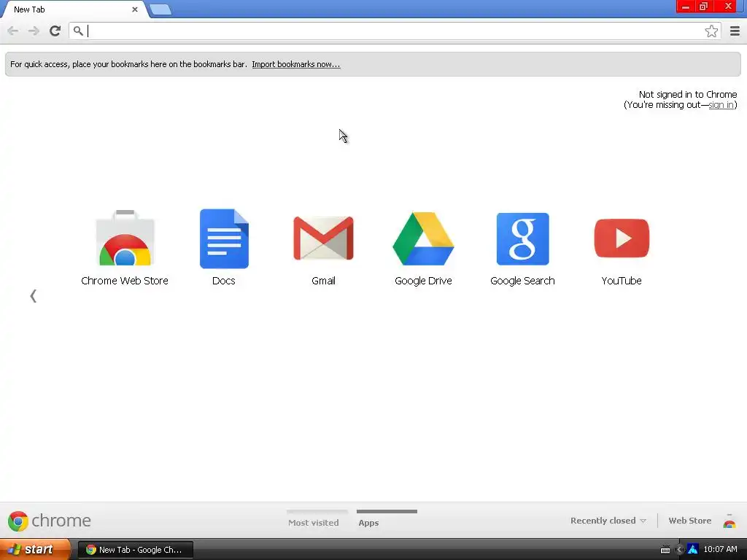This screenshot has height=560, width=747.
Task: Select the New Tab browser tab
Action: coord(74,9)
